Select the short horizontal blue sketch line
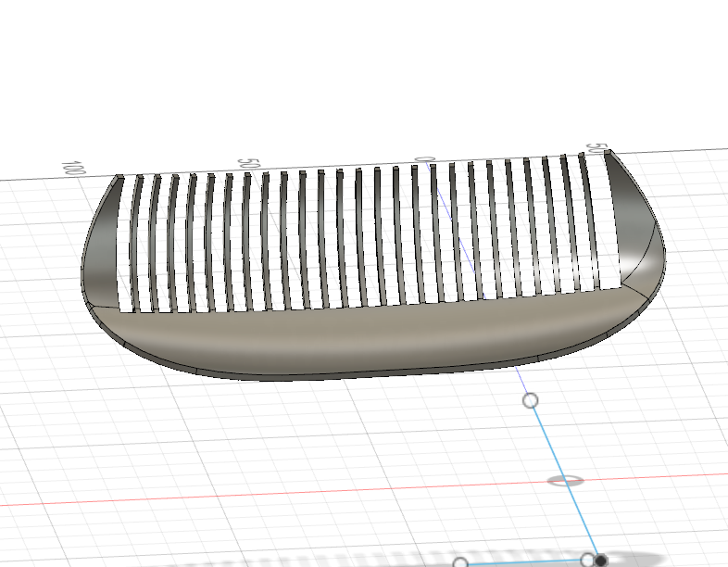The image size is (728, 567). pyautogui.click(x=523, y=562)
